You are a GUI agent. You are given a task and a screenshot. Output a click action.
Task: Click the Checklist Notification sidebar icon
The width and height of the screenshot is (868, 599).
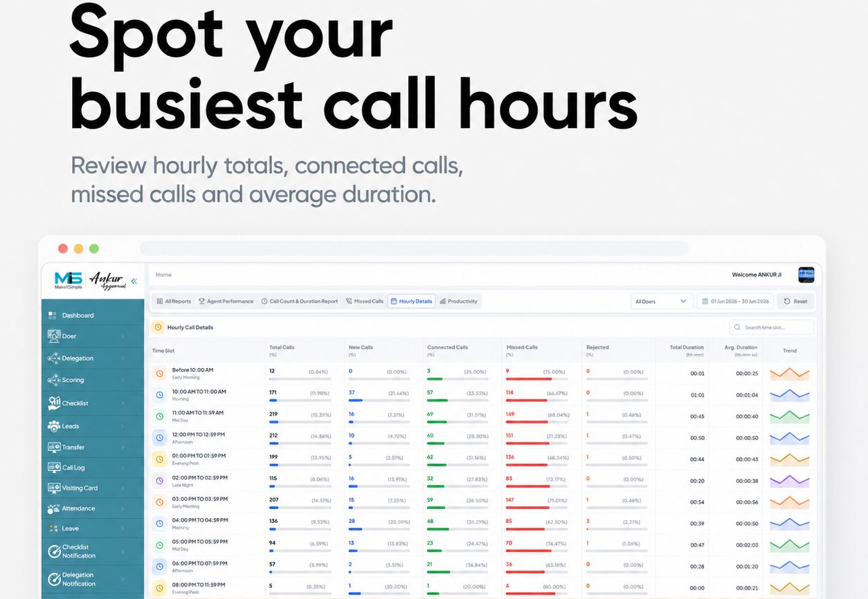(54, 551)
